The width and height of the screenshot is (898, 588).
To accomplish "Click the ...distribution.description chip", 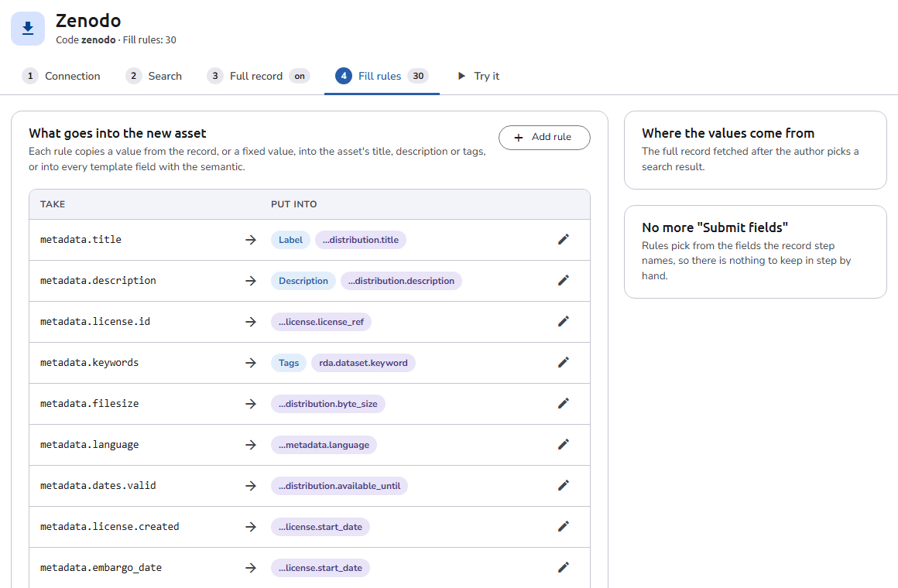I will click(401, 281).
